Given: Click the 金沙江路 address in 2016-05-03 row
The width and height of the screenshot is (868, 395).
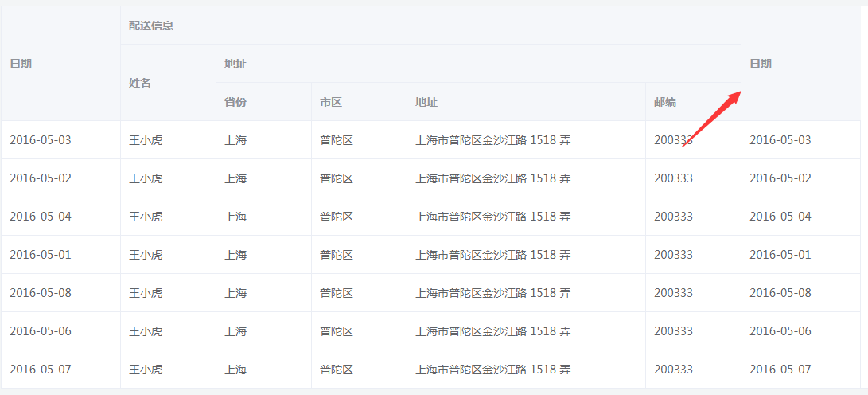Looking at the screenshot, I should point(493,140).
